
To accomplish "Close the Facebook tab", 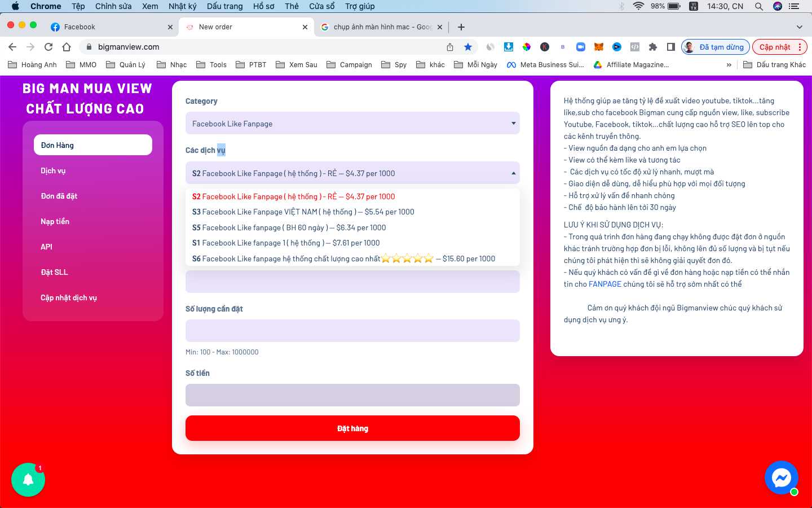I will (170, 27).
